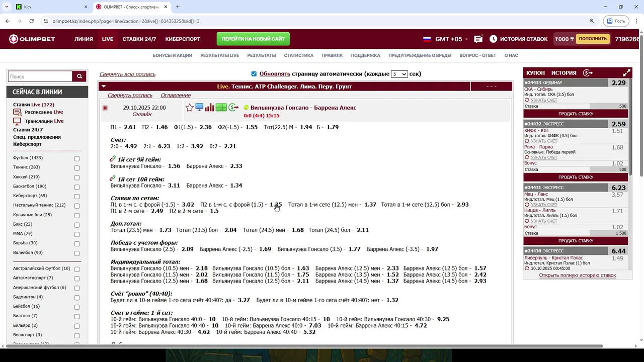This screenshot has width=644, height=362.
Task: Collapse the Live Теннис ATP Challenger section triangle
Action: [x=104, y=86]
